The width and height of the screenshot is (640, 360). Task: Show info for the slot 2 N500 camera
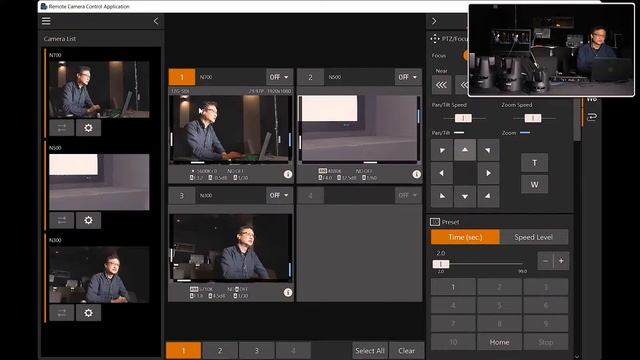tap(416, 174)
